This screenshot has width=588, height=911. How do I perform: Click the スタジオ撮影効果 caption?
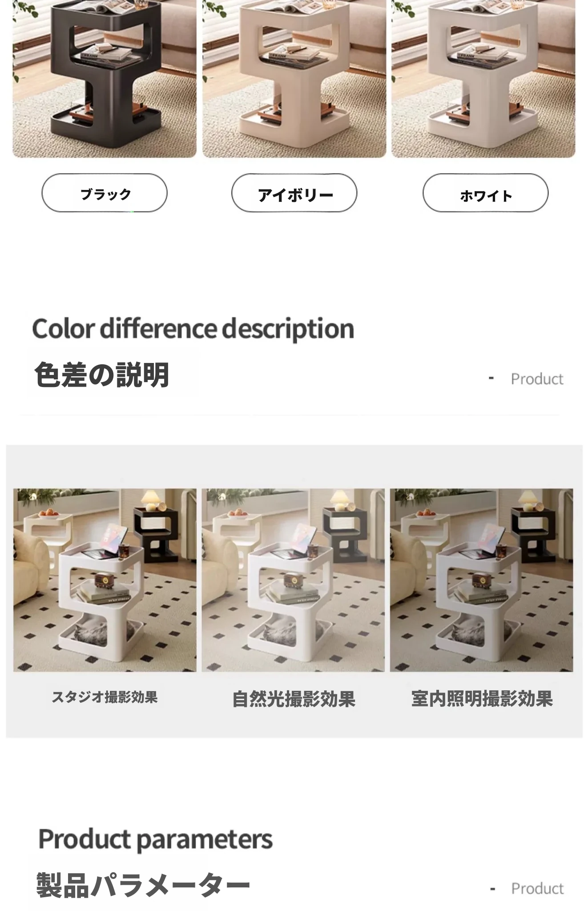105,697
